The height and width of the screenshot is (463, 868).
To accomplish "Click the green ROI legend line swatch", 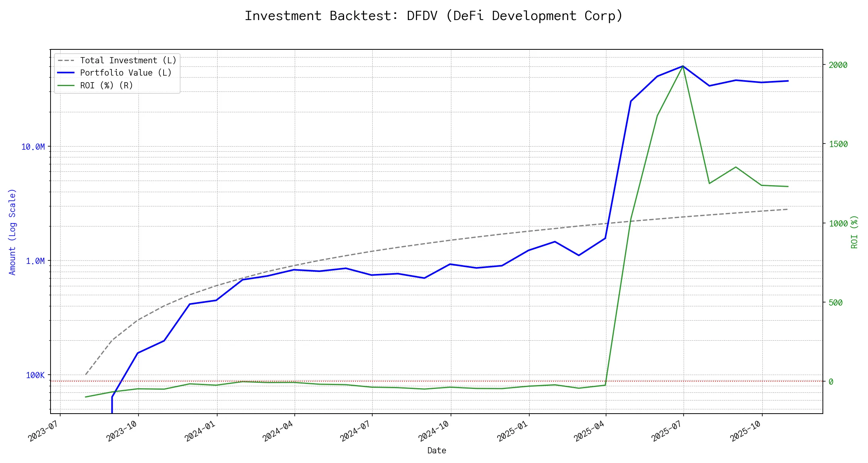I will click(66, 86).
